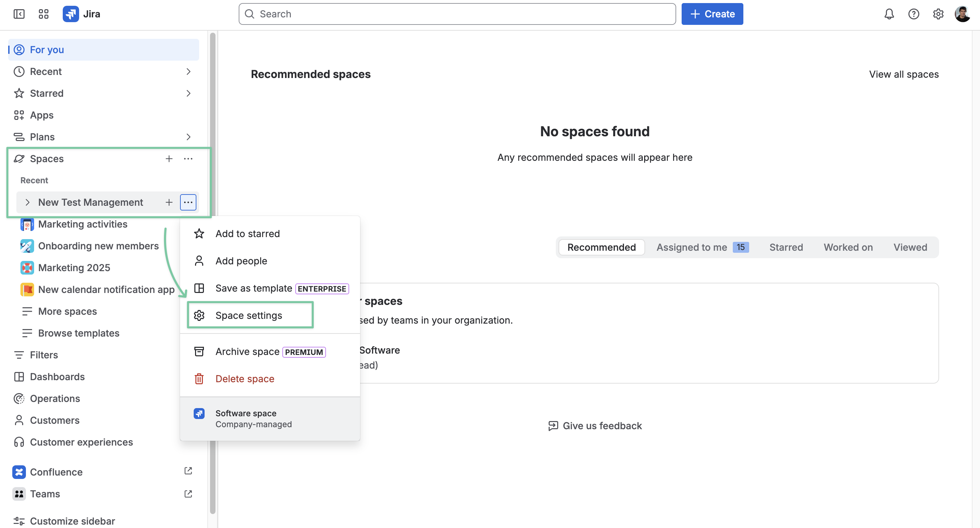Click the plus icon beside Spaces
The height and width of the screenshot is (528, 980).
[x=169, y=158]
